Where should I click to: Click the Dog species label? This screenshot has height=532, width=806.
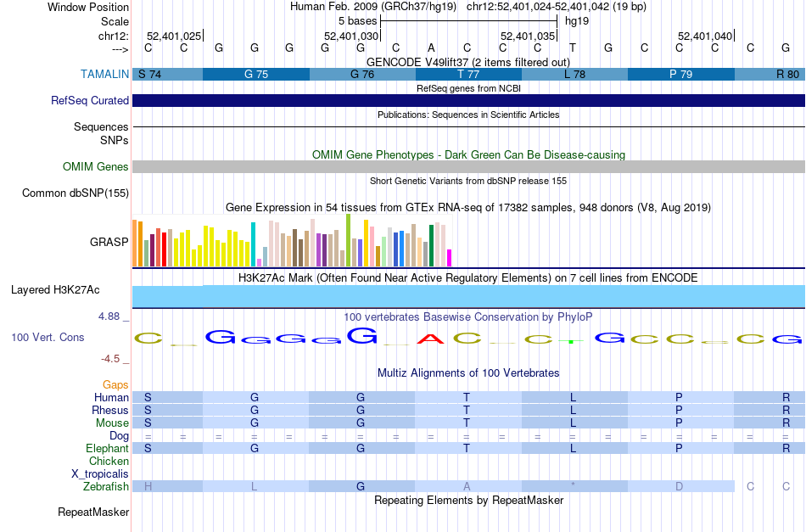119,436
